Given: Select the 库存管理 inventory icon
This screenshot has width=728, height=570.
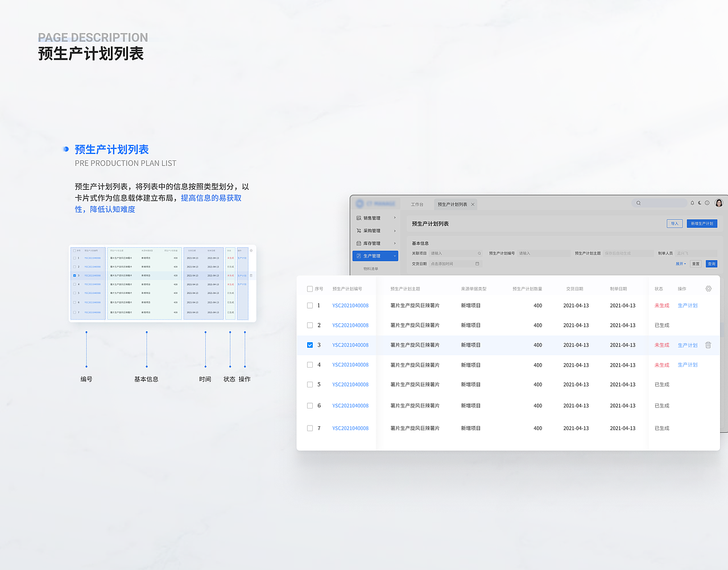Looking at the screenshot, I should tap(359, 243).
